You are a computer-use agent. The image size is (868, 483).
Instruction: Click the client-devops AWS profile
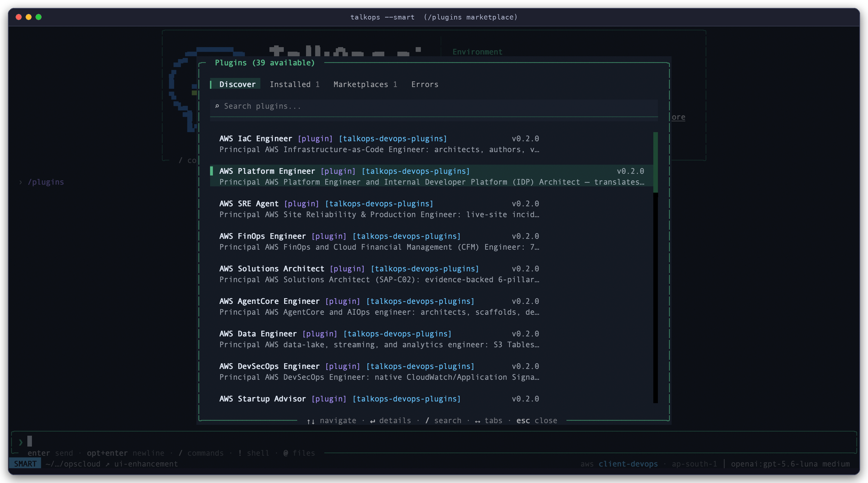pos(628,463)
